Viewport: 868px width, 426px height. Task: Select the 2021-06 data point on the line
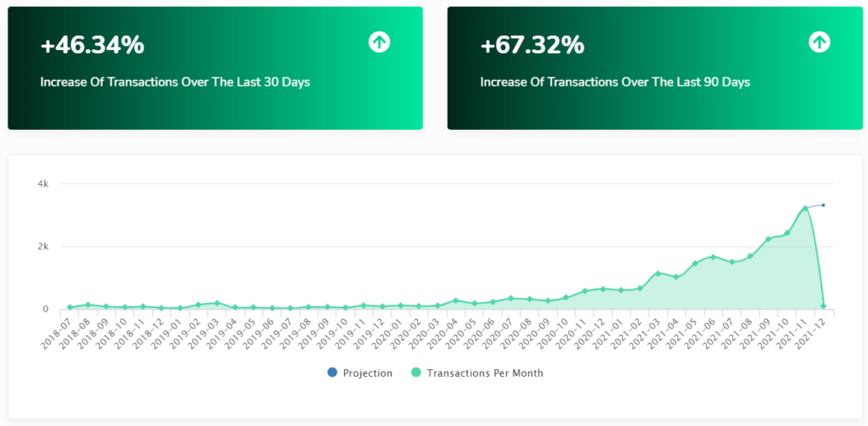coord(713,257)
